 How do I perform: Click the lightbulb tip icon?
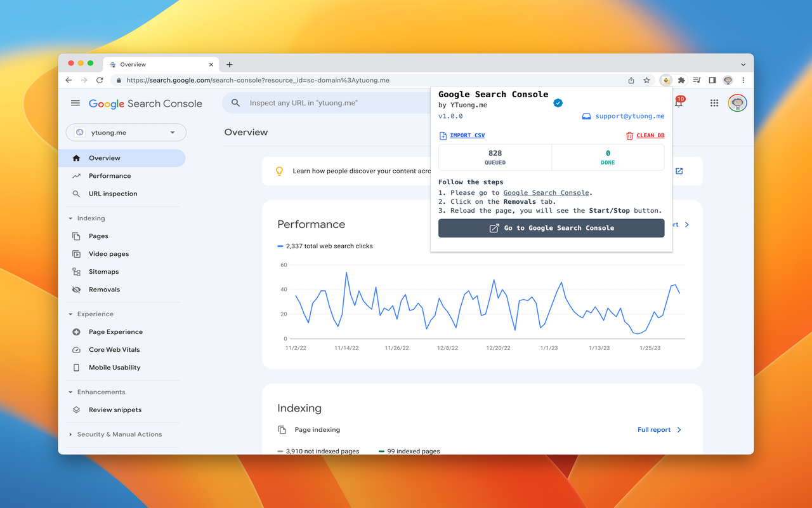278,171
